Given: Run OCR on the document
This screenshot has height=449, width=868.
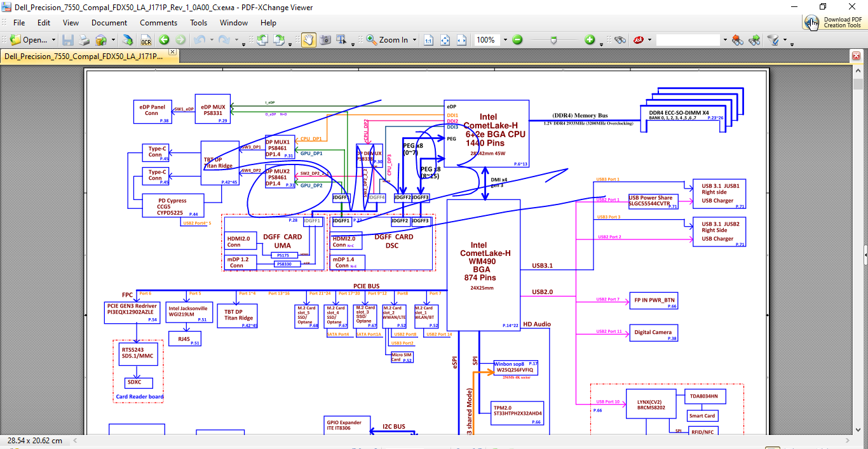Looking at the screenshot, I should pos(146,39).
